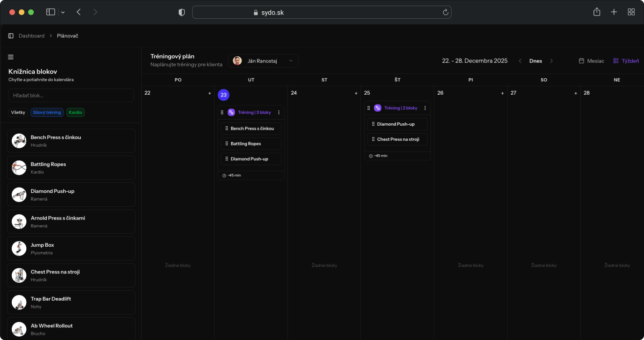Click the sidebar panel icon beside Dashboard breadcrumb

tap(11, 36)
